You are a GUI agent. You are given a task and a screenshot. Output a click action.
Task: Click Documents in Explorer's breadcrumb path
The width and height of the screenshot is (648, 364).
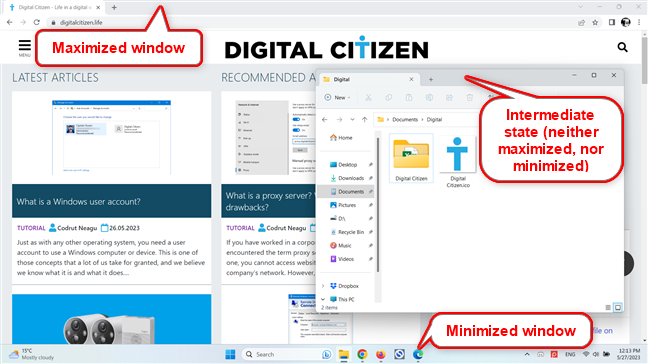(x=405, y=119)
